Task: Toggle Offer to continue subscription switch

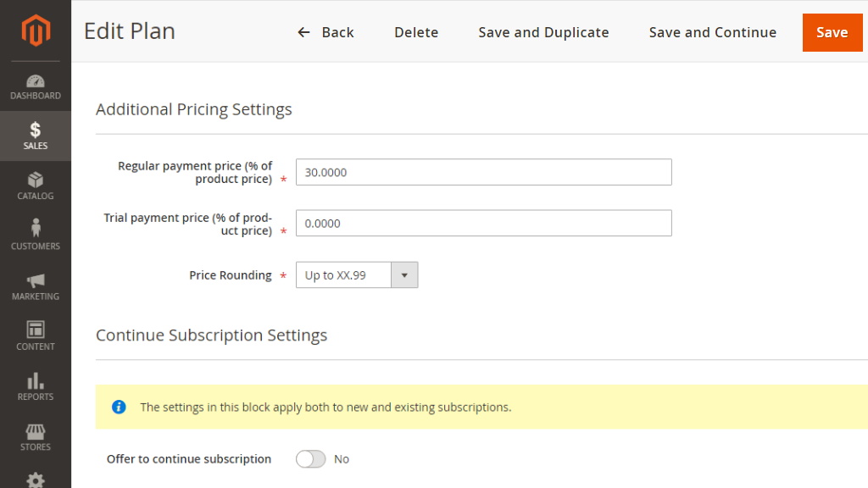Action: (310, 458)
